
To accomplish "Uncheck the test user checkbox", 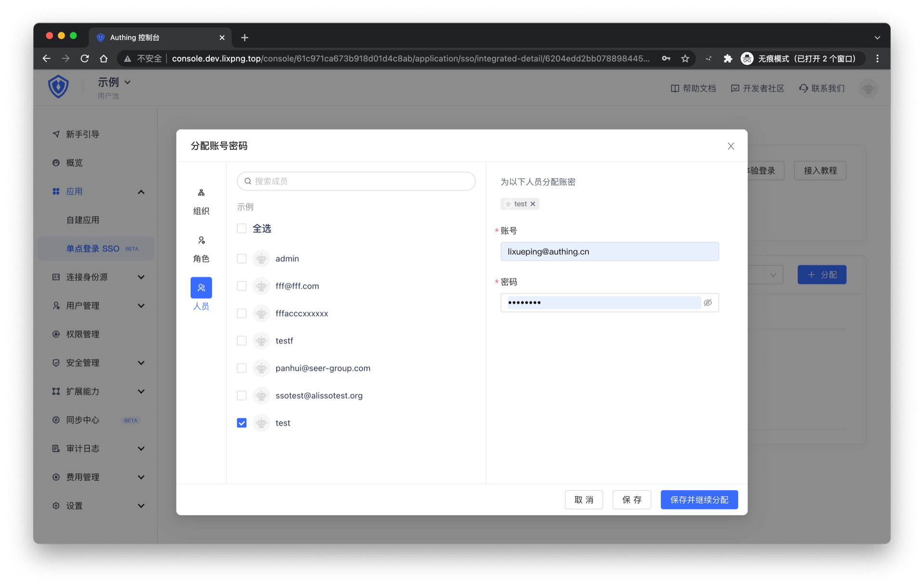I will pyautogui.click(x=242, y=423).
